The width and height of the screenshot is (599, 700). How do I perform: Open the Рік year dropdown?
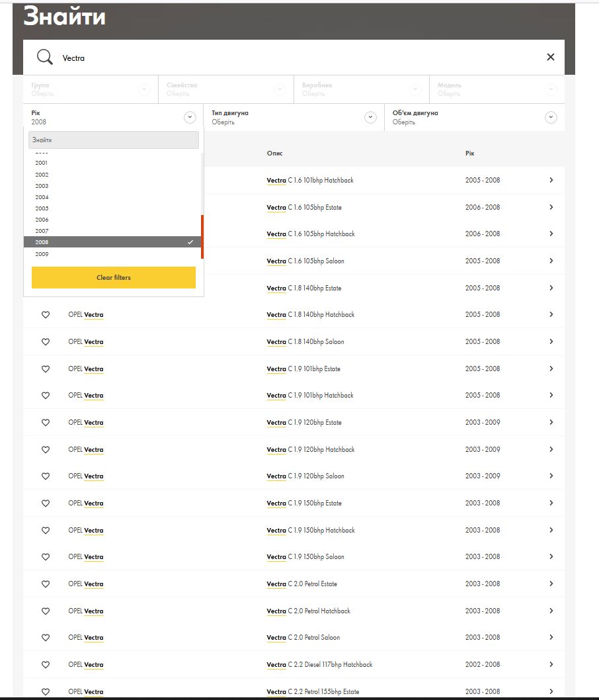(x=113, y=117)
